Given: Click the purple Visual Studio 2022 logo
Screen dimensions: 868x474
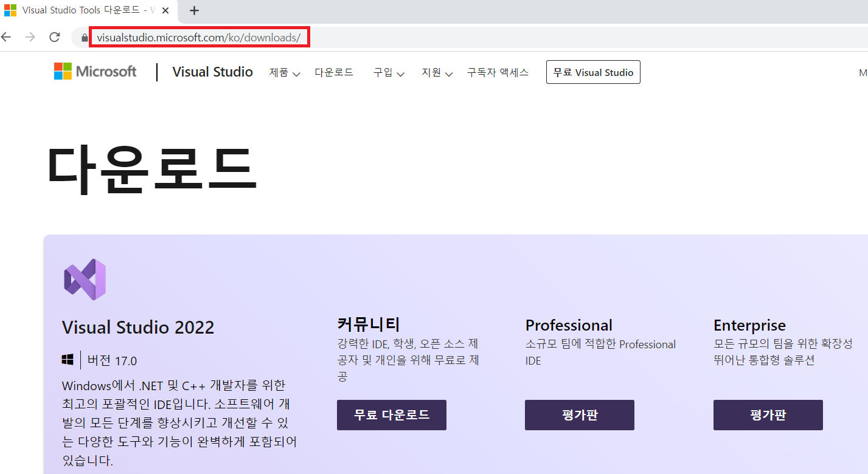Looking at the screenshot, I should pyautogui.click(x=85, y=280).
